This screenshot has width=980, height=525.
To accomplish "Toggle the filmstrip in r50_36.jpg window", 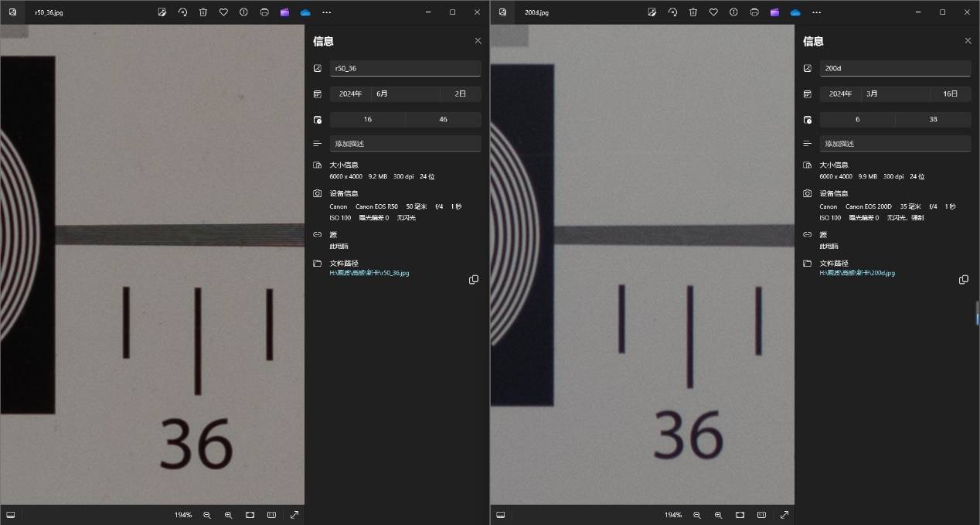I will click(11, 515).
